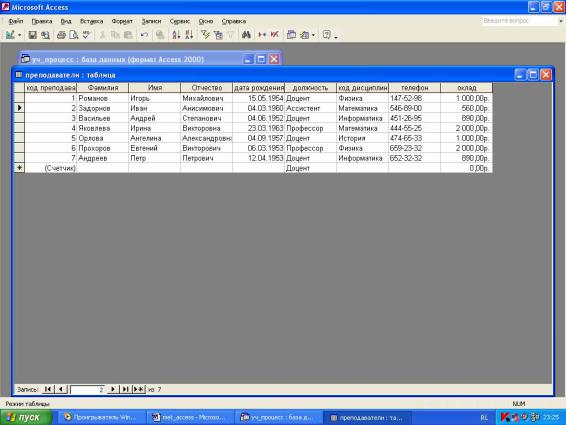Image resolution: width=566 pixels, height=425 pixels.
Task: Select the оклад column header
Action: pyautogui.click(x=467, y=88)
